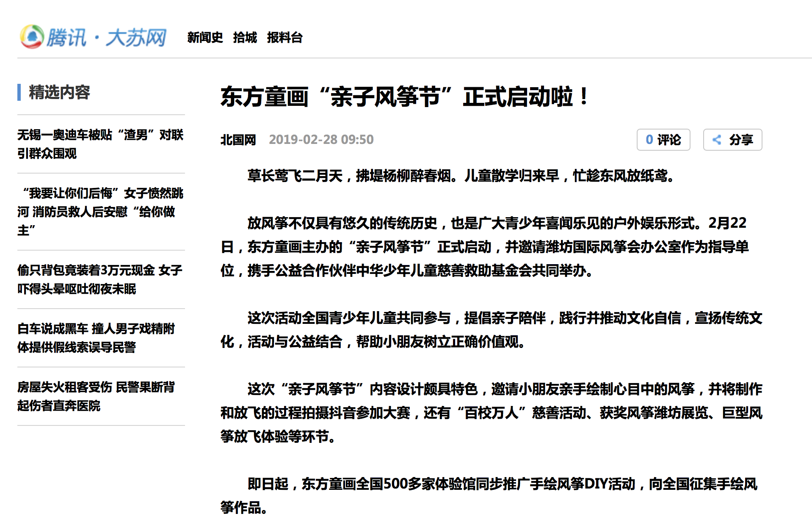Image resolution: width=812 pixels, height=530 pixels.
Task: Select the 报料台 navigation item
Action: coord(284,38)
